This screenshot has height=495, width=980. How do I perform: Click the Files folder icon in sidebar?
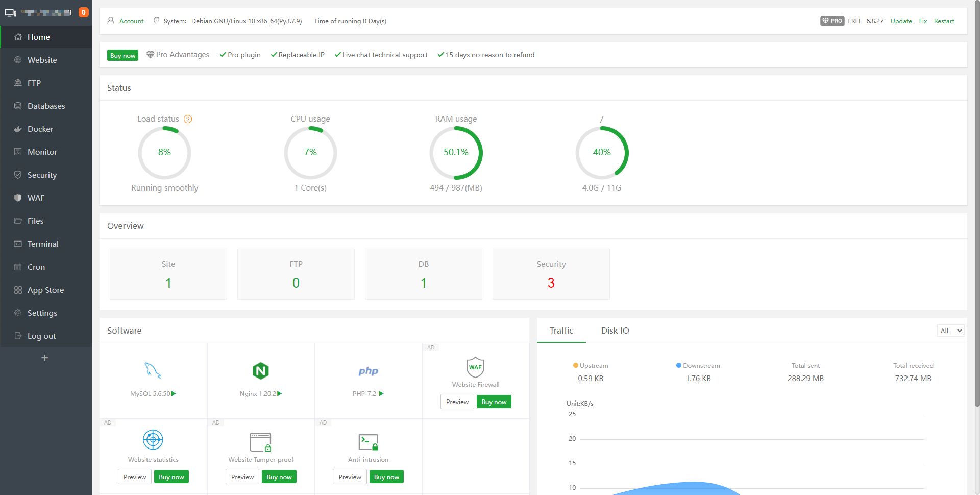click(x=18, y=221)
